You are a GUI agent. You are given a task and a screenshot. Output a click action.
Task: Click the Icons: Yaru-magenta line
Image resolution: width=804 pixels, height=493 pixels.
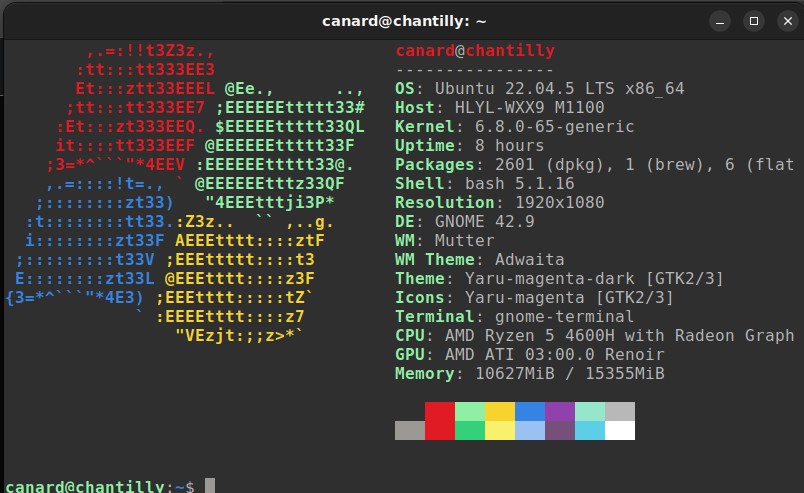click(534, 297)
